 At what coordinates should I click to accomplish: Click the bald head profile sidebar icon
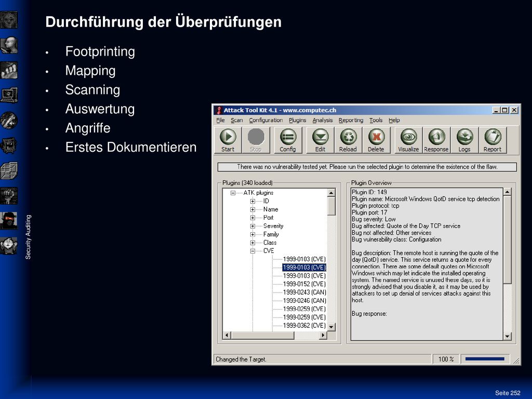pos(9,45)
